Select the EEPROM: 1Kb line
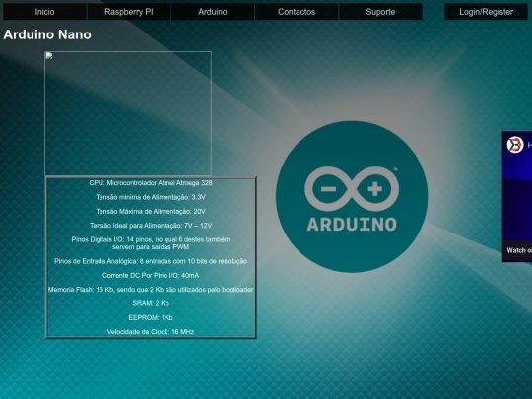The height and width of the screenshot is (399, 532). pyautogui.click(x=151, y=317)
